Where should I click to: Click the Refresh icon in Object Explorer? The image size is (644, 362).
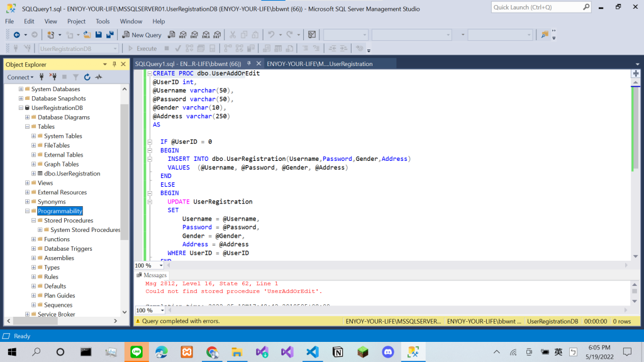[87, 77]
